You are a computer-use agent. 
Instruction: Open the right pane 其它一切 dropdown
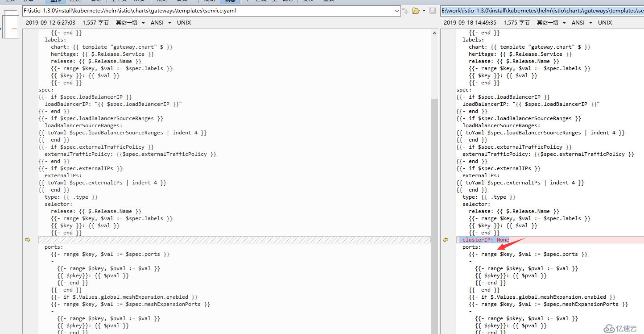click(551, 22)
